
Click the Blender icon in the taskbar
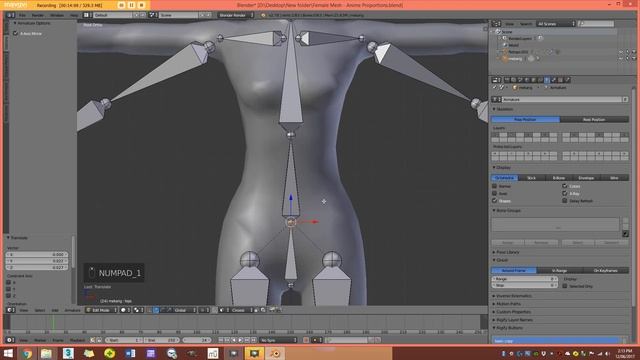point(275,353)
